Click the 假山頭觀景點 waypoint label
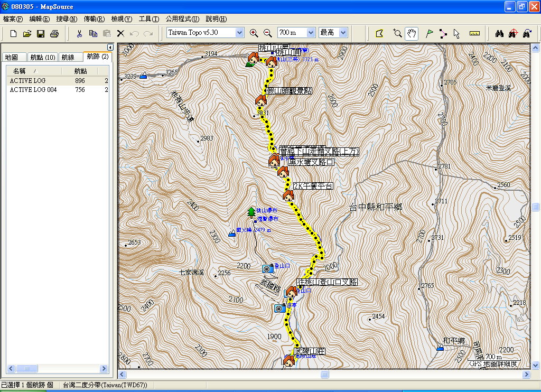 click(x=289, y=91)
